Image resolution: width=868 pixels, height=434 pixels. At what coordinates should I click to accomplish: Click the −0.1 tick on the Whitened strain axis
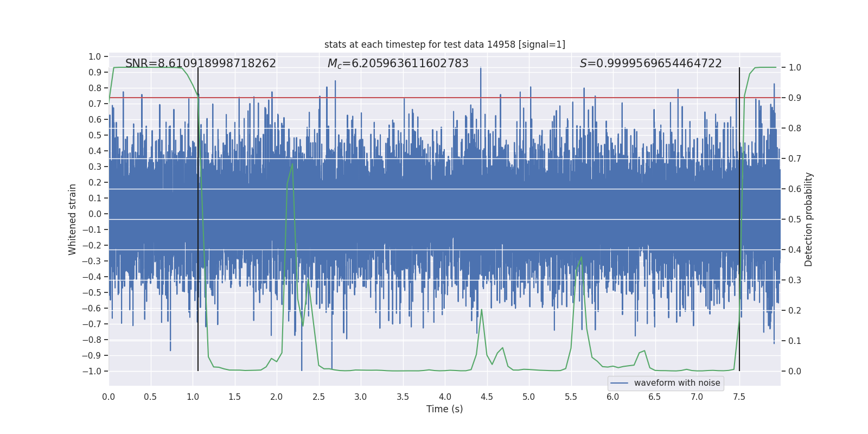coord(92,230)
